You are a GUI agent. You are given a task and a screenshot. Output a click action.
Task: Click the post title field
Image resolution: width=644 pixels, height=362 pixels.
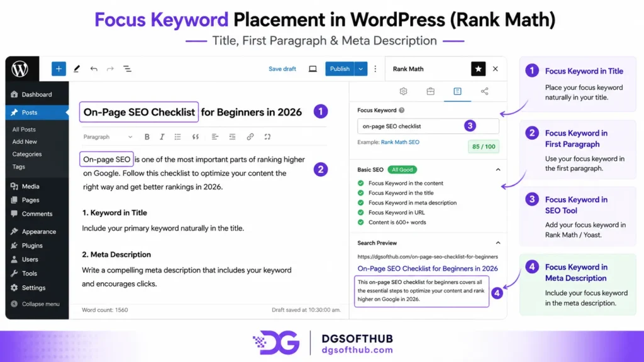pos(192,112)
